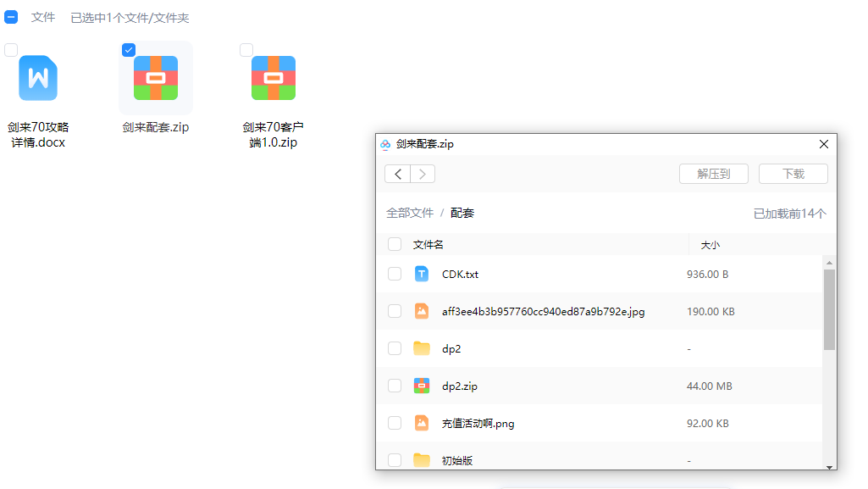Open the dp2 folder icon
Screen dimensions: 868x489
(422, 348)
